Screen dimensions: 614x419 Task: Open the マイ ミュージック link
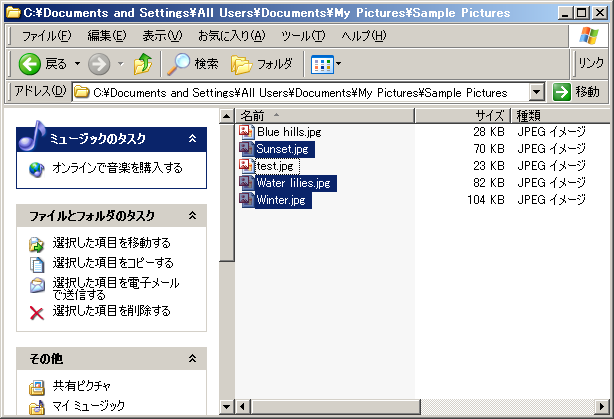click(88, 406)
